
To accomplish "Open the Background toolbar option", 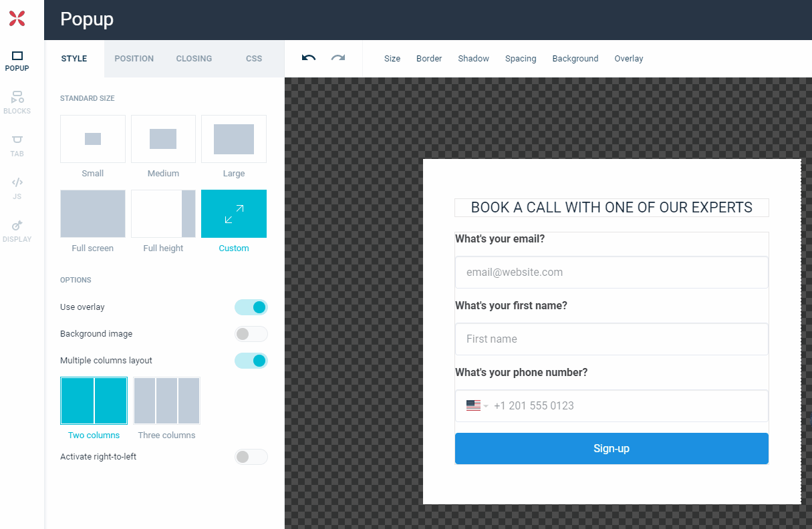I will (x=575, y=59).
